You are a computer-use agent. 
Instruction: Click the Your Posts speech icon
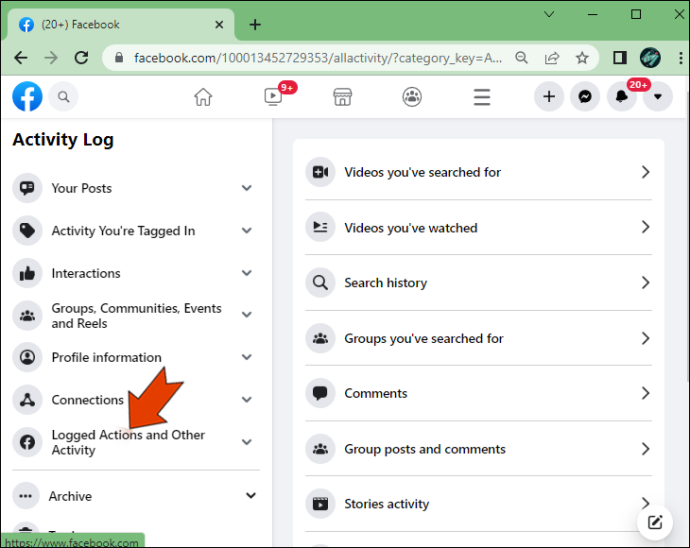(27, 188)
